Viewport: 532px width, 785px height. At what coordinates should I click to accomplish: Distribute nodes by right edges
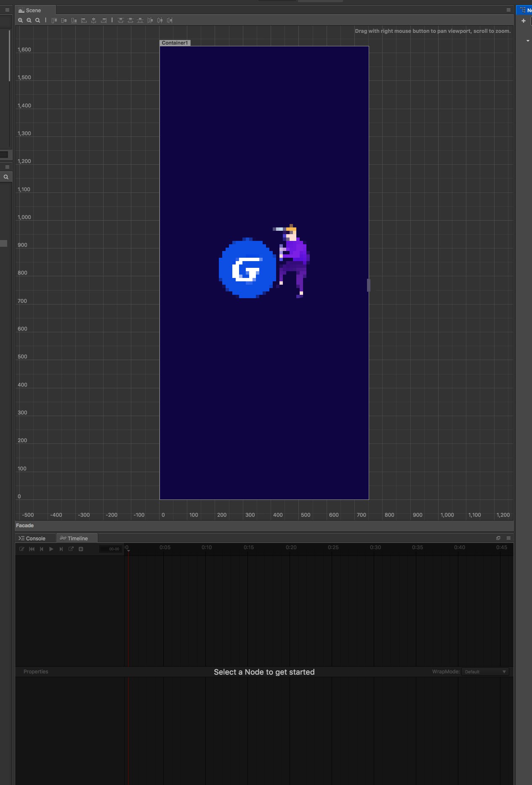[x=170, y=20]
